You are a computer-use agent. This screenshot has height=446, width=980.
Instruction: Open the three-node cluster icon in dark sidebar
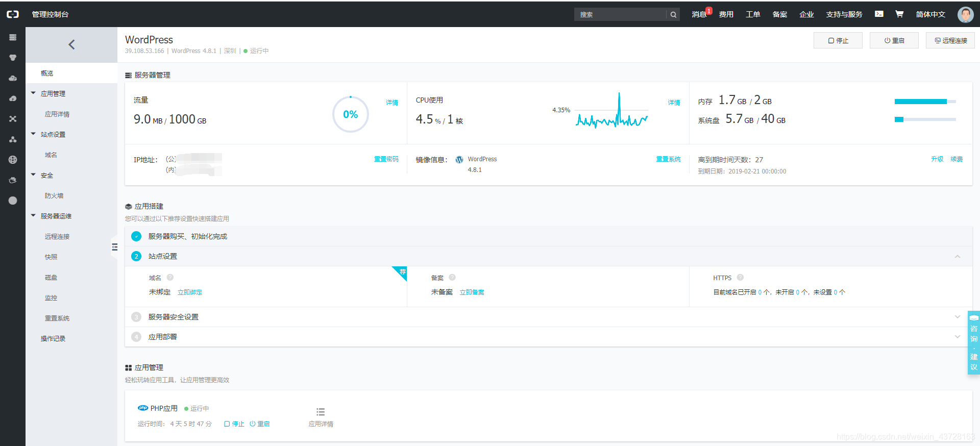point(13,139)
